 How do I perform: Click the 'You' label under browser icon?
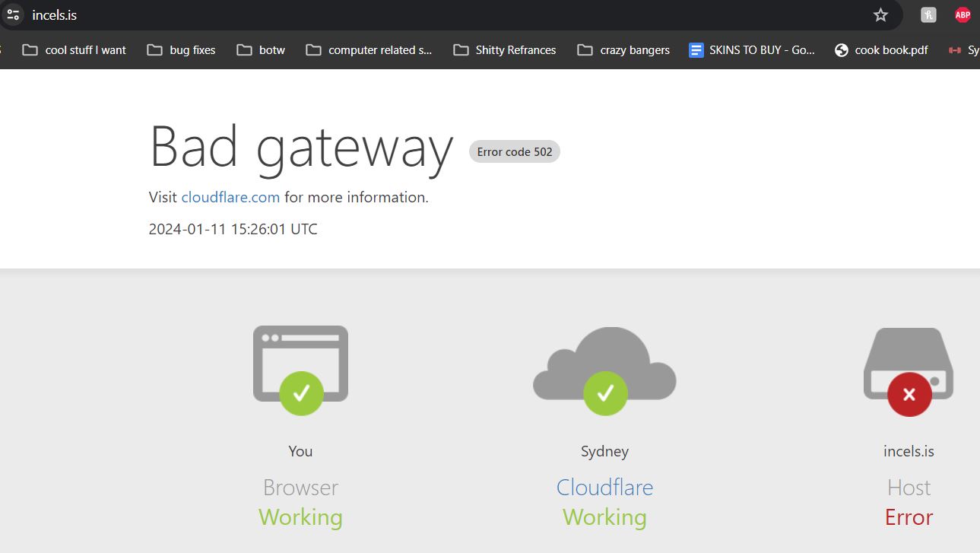pos(300,451)
